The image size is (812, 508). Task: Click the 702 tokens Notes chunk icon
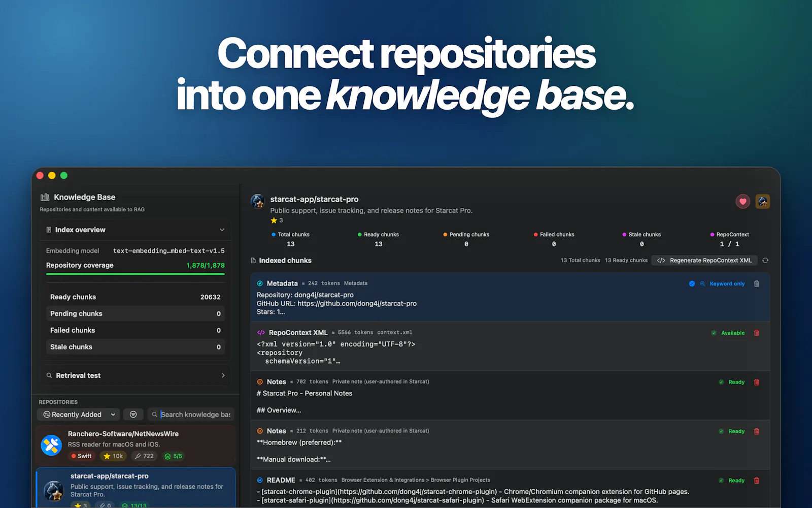pos(260,382)
